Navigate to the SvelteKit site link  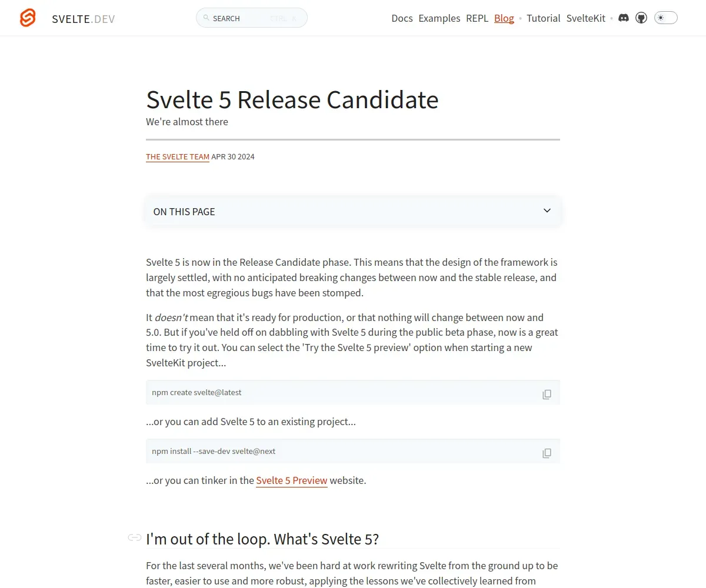[585, 18]
